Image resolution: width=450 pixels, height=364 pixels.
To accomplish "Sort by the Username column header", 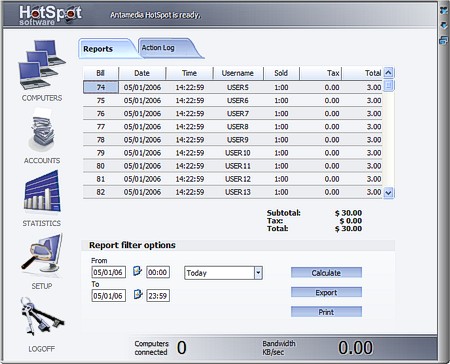I will [238, 73].
